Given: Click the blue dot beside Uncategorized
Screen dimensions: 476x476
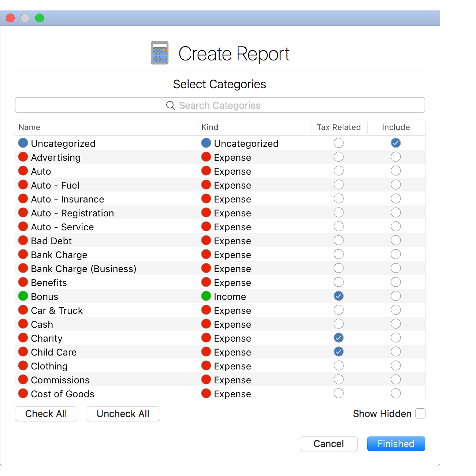Looking at the screenshot, I should tap(23, 143).
